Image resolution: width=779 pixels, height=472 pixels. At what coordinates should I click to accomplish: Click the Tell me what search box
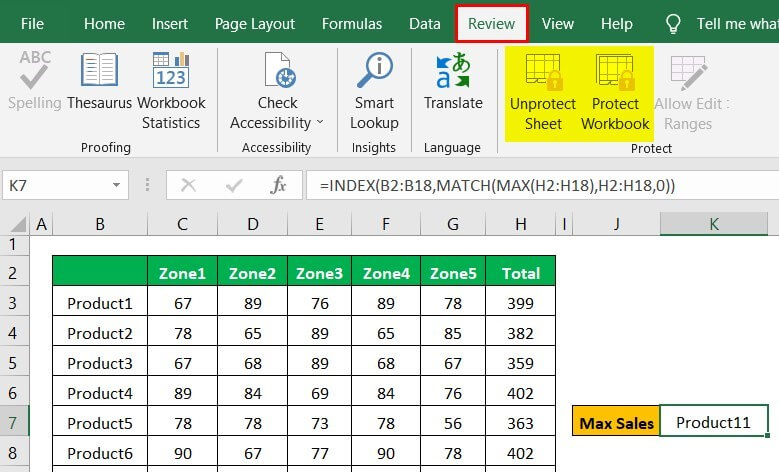(737, 23)
